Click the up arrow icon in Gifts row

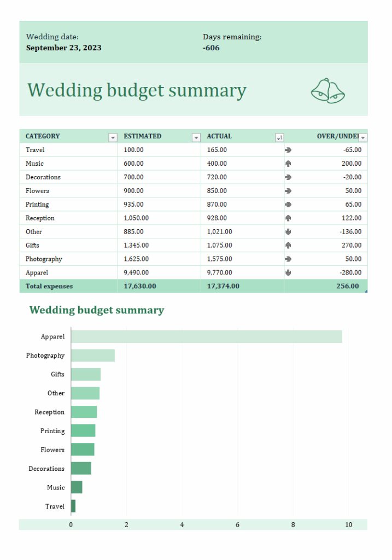tap(289, 246)
